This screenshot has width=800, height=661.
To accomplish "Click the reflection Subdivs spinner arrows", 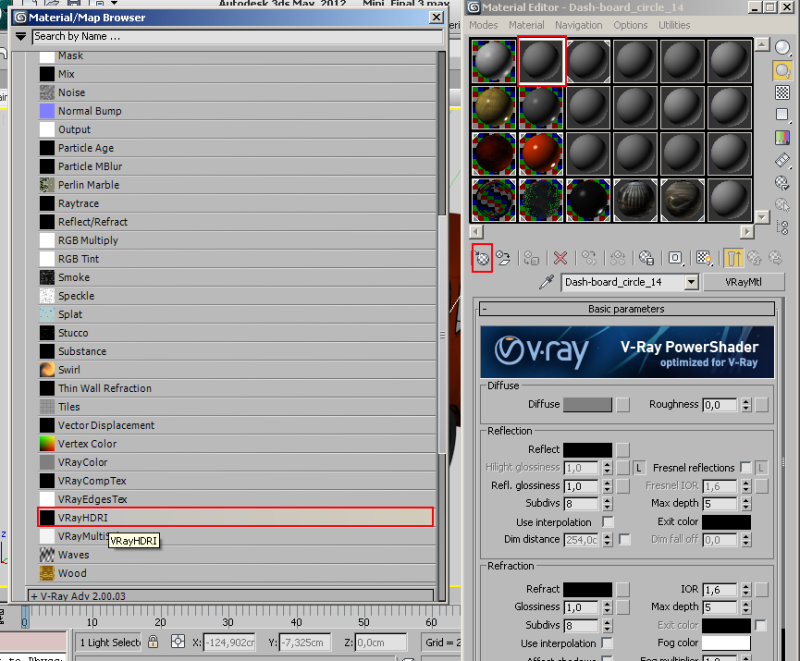I will pyautogui.click(x=607, y=504).
